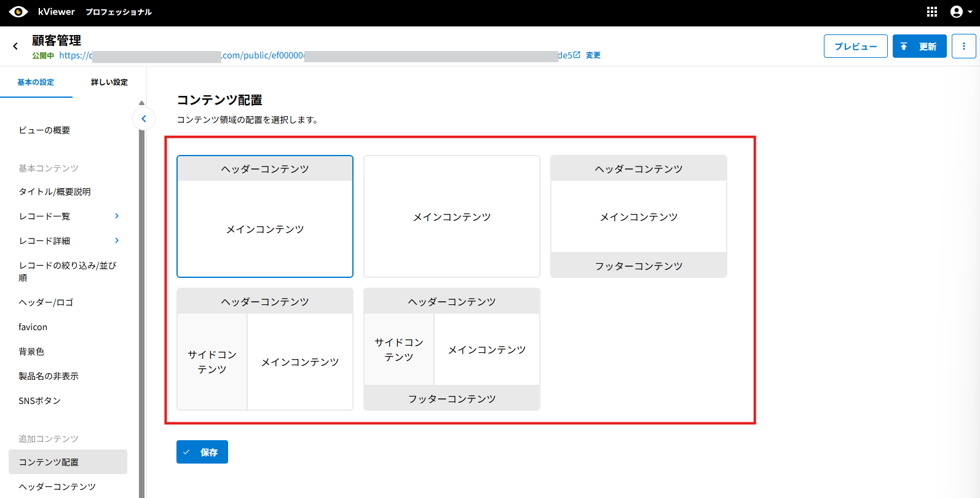Click the 保存 save button

[202, 452]
